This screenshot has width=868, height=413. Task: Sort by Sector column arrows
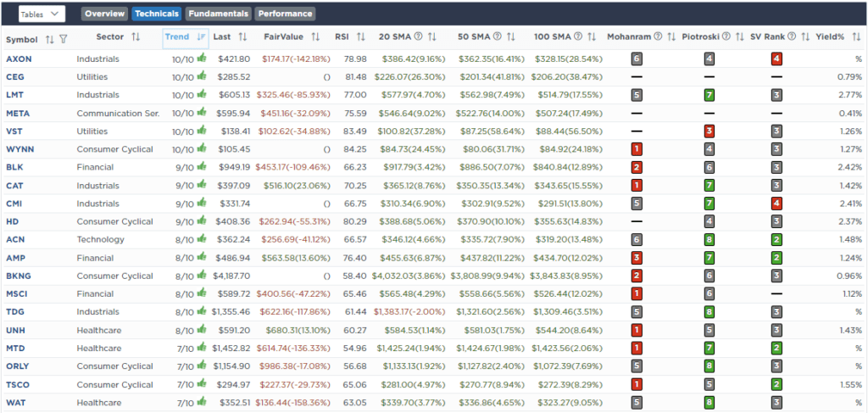point(136,37)
